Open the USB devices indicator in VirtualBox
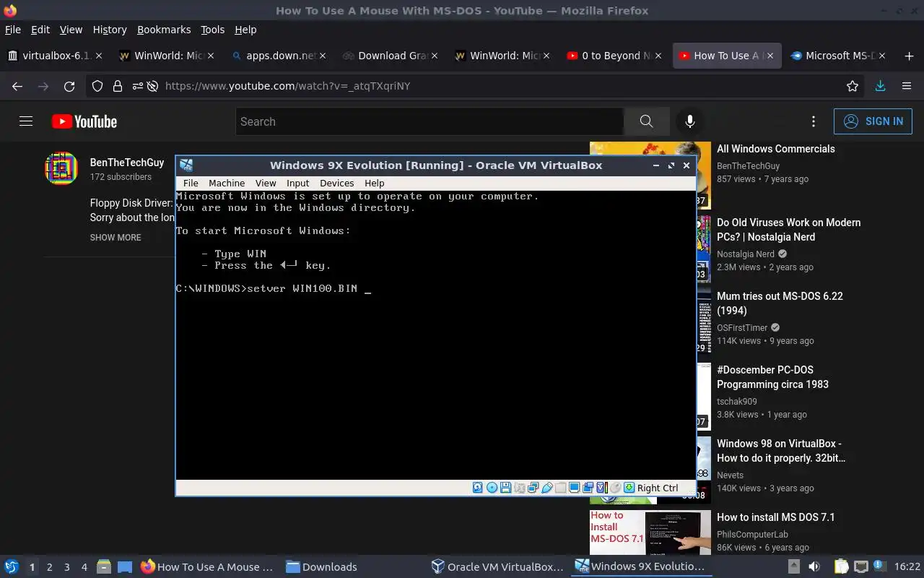Screen dimensions: 924x578 coord(547,488)
